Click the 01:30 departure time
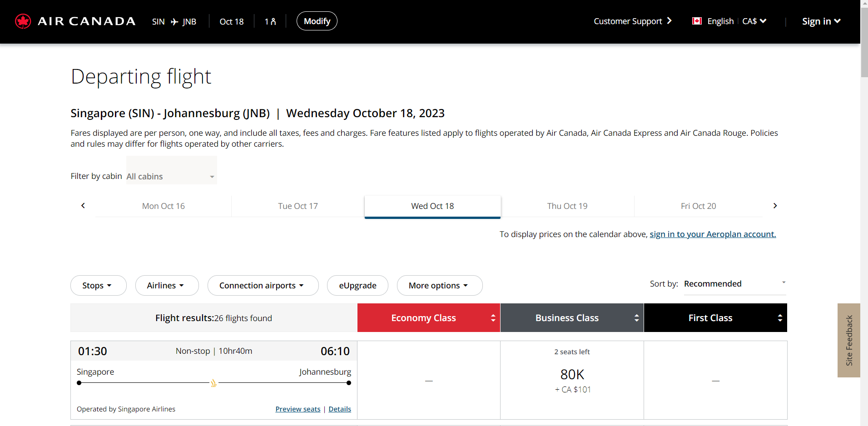This screenshot has height=426, width=868. tap(93, 351)
